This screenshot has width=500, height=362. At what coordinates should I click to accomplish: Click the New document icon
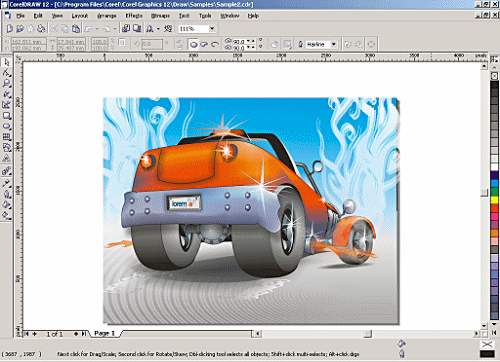(x=9, y=29)
